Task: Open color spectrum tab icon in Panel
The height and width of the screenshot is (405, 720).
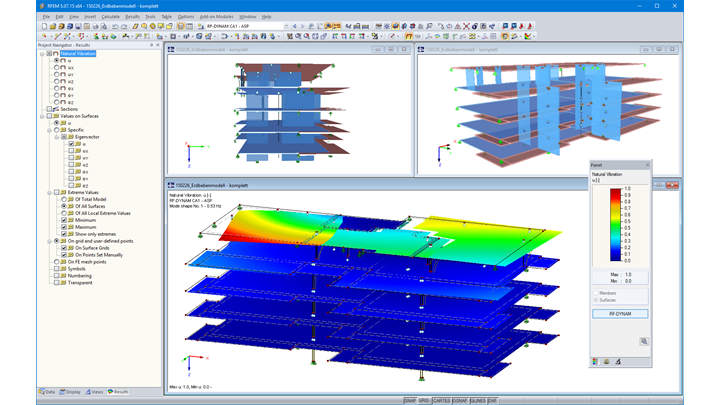Action: point(595,362)
